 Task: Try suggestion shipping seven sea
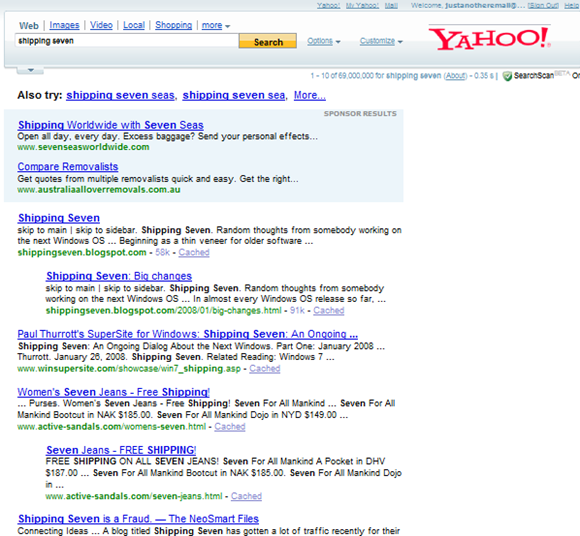coord(234,95)
